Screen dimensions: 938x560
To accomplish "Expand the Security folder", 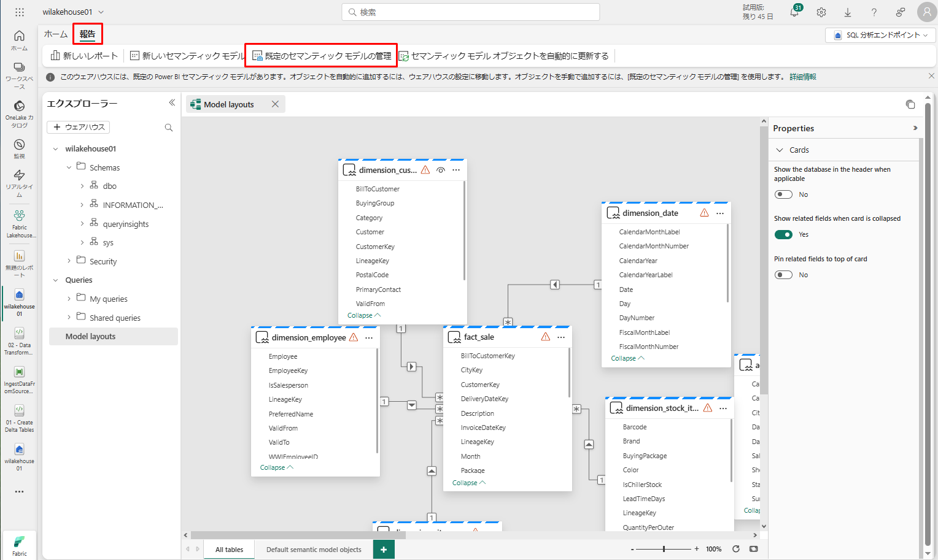I will click(69, 261).
